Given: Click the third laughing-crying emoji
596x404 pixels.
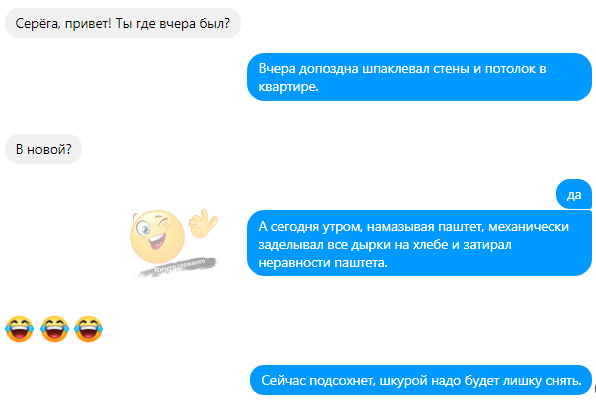Looking at the screenshot, I should [89, 329].
